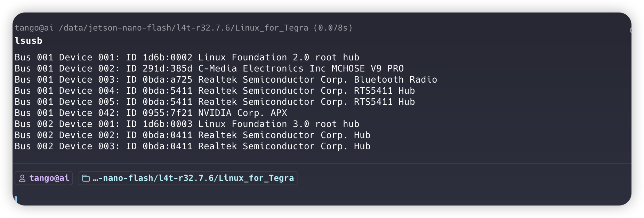Select the NVIDIA Corp. APX line
The image size is (644, 218).
[151, 113]
